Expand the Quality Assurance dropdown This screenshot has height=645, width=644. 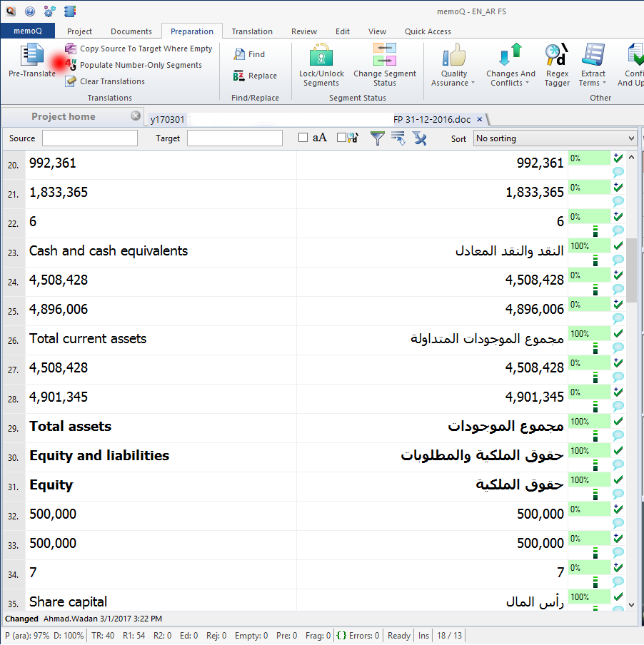coord(453,83)
